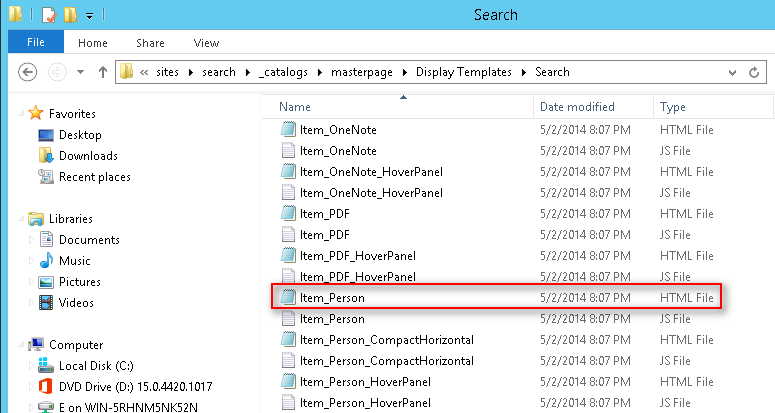775x413 pixels.
Task: Click the Item_PDF JS file name text
Action: [324, 235]
